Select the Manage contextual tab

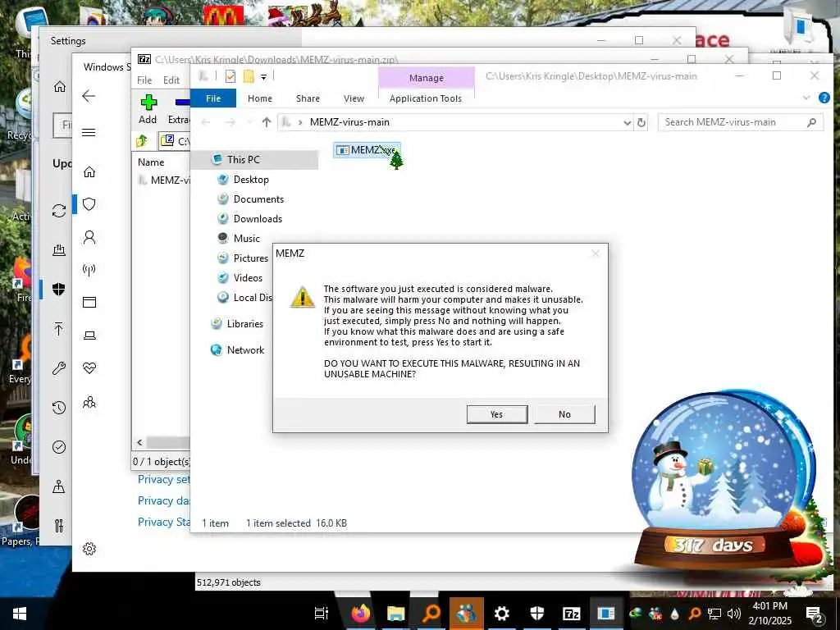[427, 78]
